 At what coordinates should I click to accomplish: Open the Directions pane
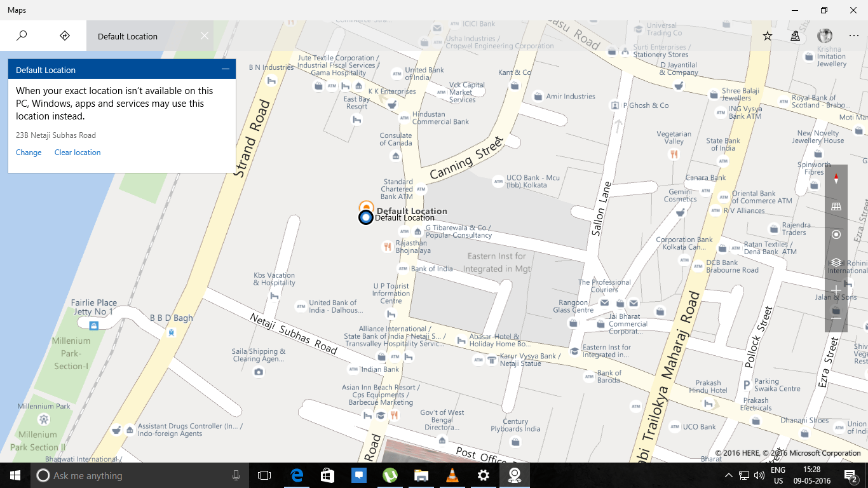(65, 36)
